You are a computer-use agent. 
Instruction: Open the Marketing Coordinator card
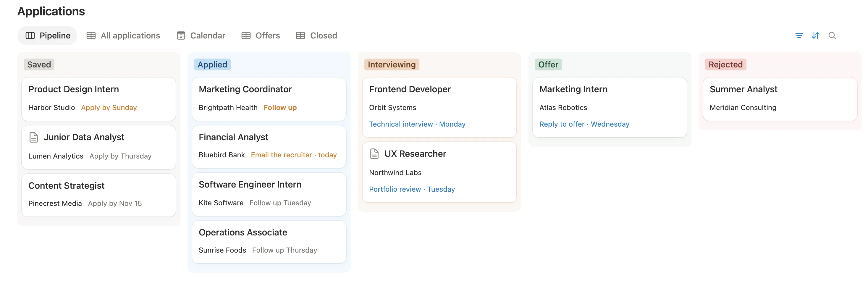(269, 99)
